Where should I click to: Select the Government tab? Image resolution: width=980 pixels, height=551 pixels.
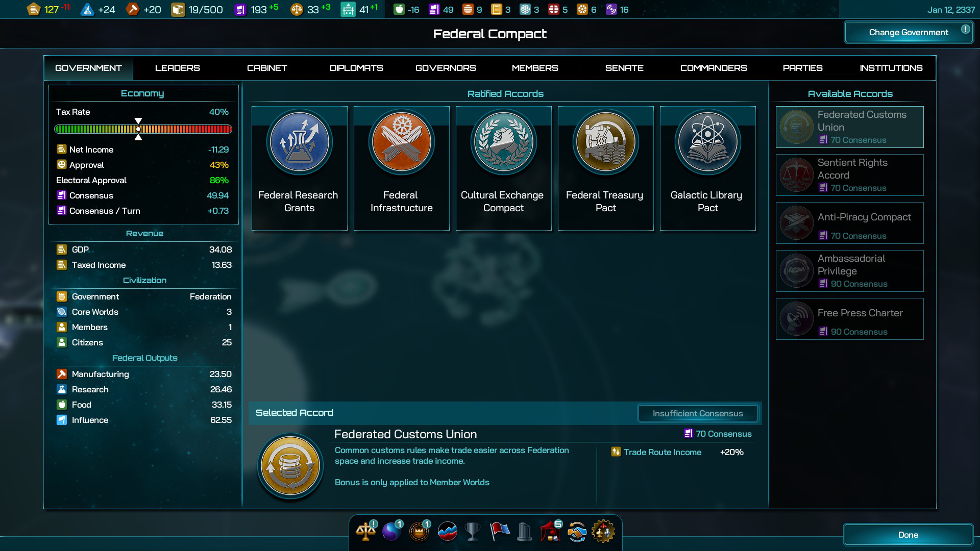coord(89,68)
